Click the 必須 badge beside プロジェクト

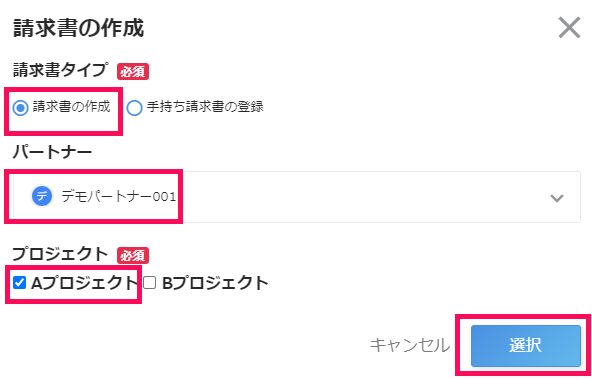click(133, 256)
